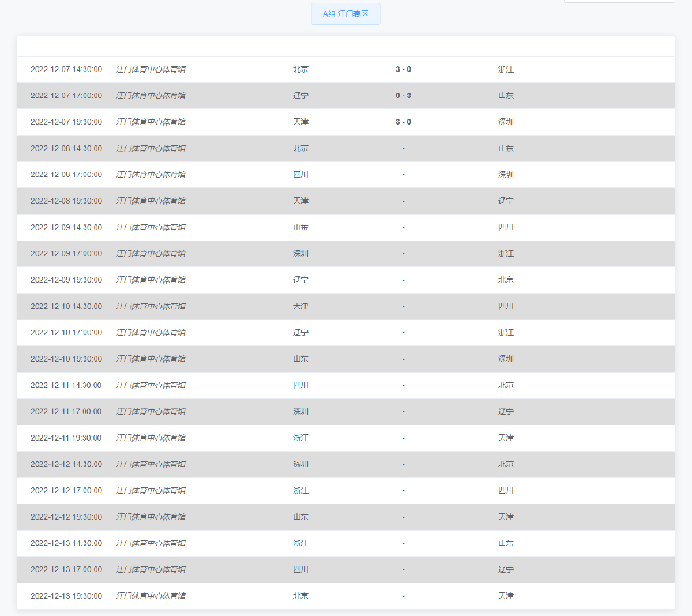Select the date 2022-12-11 14:30:00
Viewport: 692px width, 616px height.
point(66,385)
